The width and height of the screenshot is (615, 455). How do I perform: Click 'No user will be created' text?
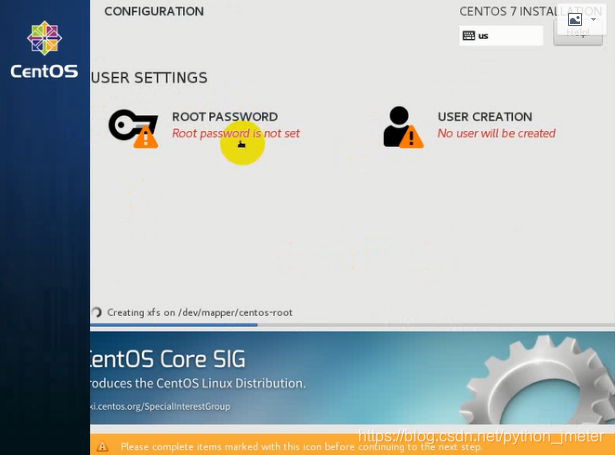click(497, 133)
